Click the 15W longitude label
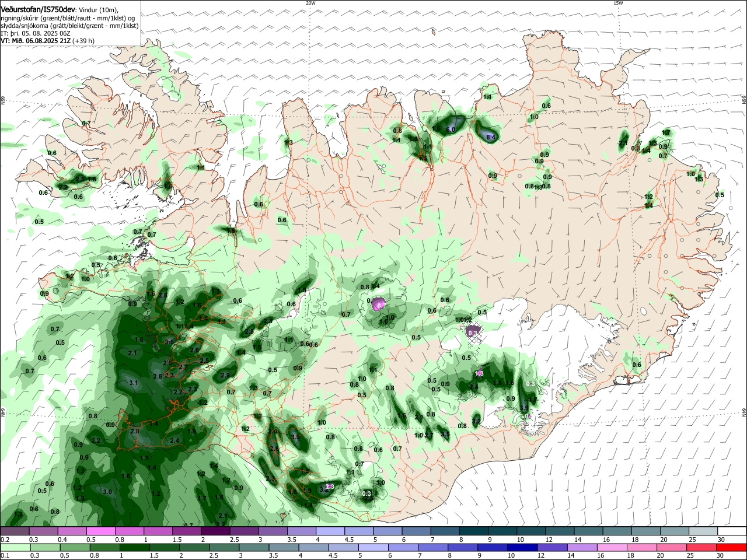The image size is (747, 560). 618,3
